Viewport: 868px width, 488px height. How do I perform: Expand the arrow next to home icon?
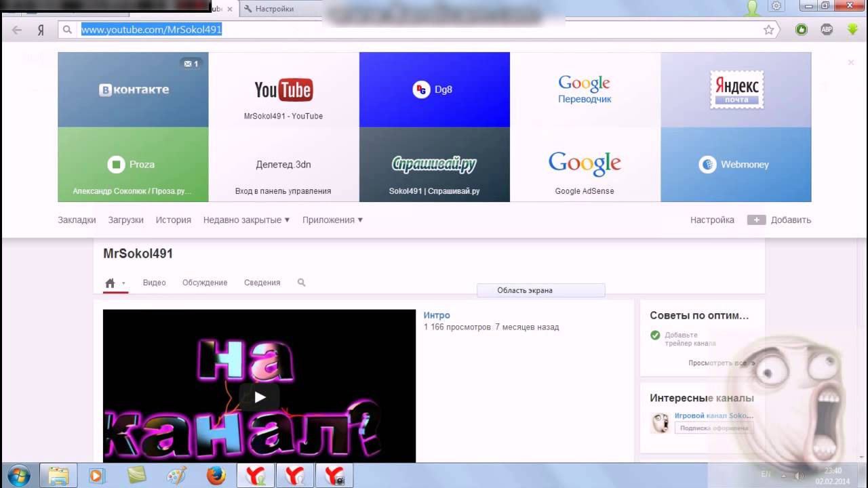point(123,283)
